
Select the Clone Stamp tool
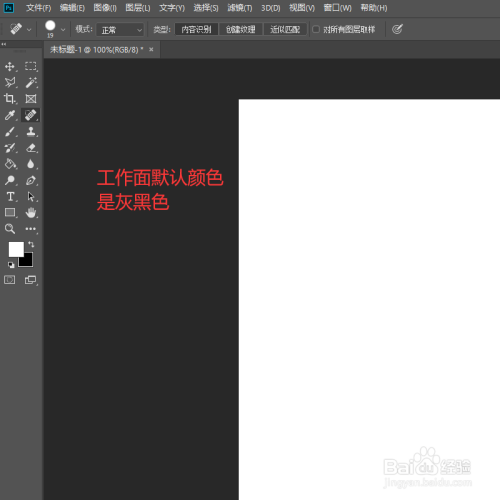31,131
